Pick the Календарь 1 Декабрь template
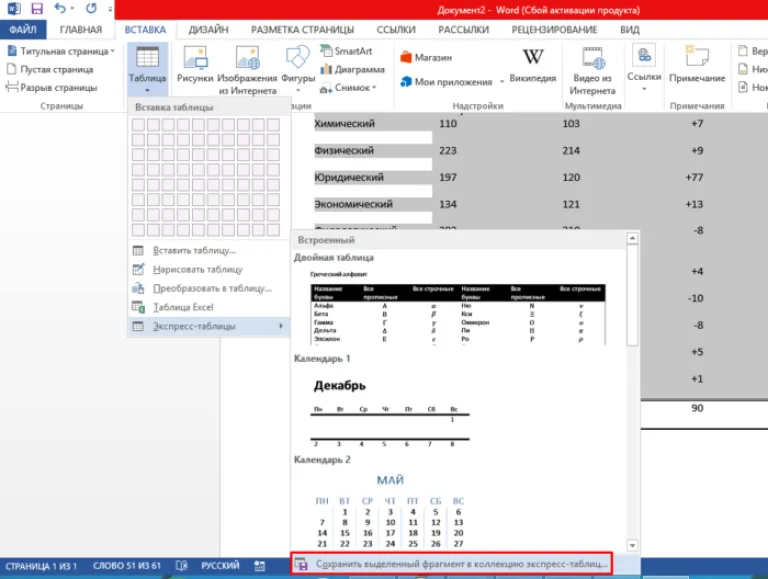The height and width of the screenshot is (579, 768). (x=390, y=412)
